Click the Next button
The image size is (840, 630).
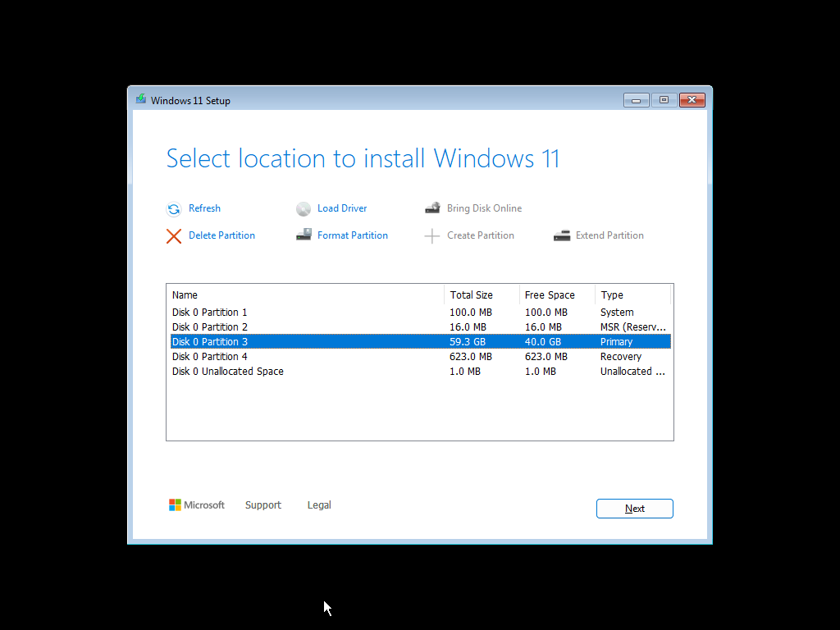pyautogui.click(x=635, y=509)
